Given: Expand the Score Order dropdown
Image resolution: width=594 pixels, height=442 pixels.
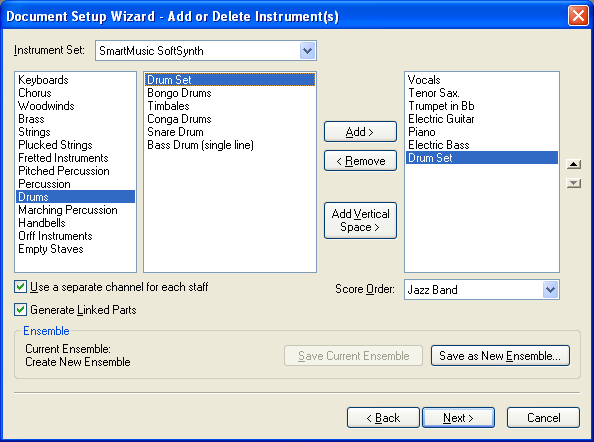Looking at the screenshot, I should tap(550, 290).
